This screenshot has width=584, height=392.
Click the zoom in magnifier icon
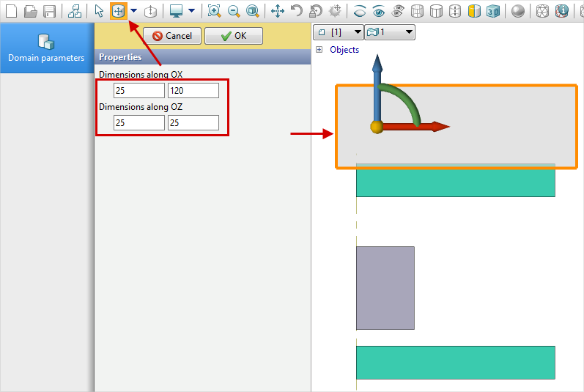(214, 11)
